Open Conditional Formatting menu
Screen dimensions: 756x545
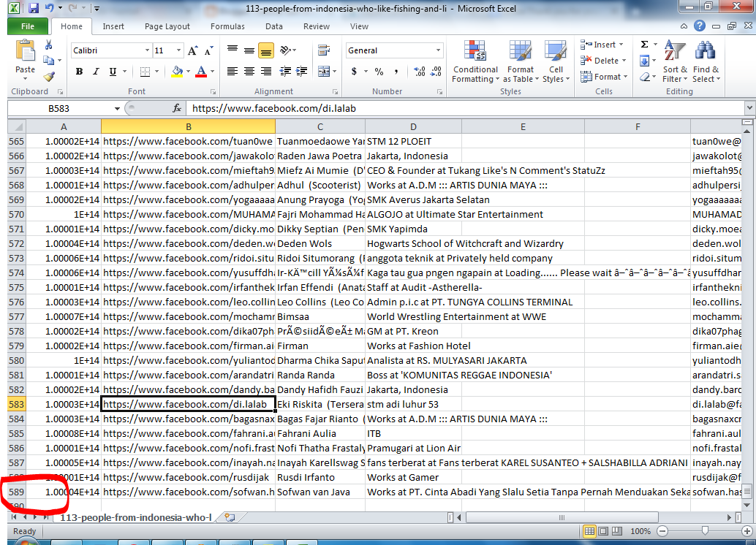click(x=475, y=61)
